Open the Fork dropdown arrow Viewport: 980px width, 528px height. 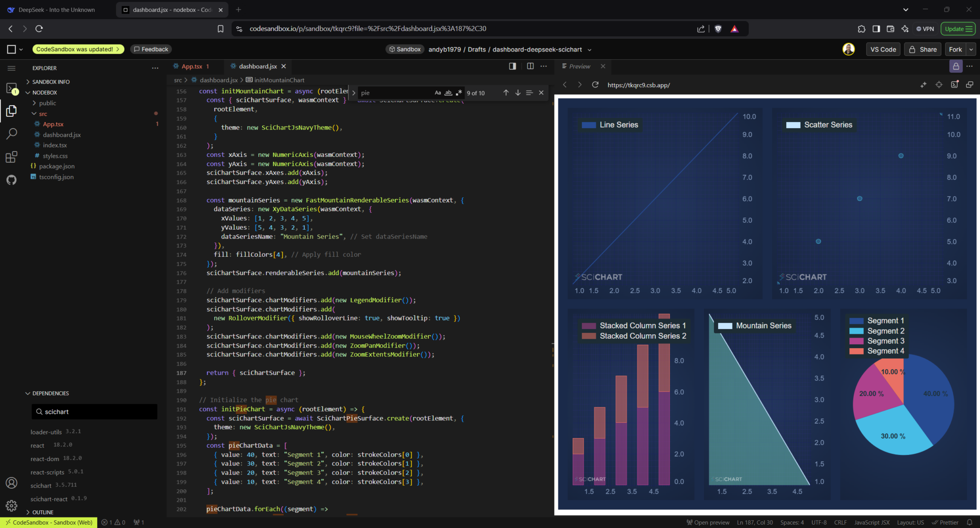(x=971, y=49)
